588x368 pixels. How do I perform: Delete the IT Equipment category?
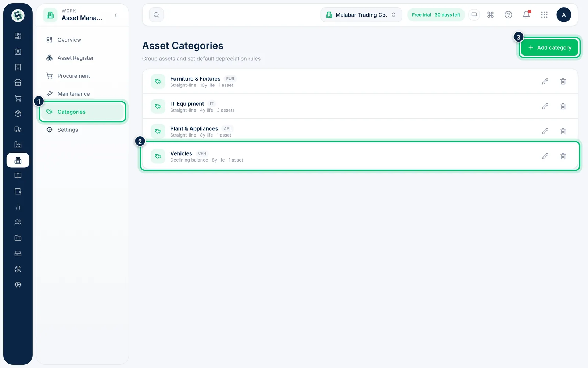pyautogui.click(x=563, y=106)
